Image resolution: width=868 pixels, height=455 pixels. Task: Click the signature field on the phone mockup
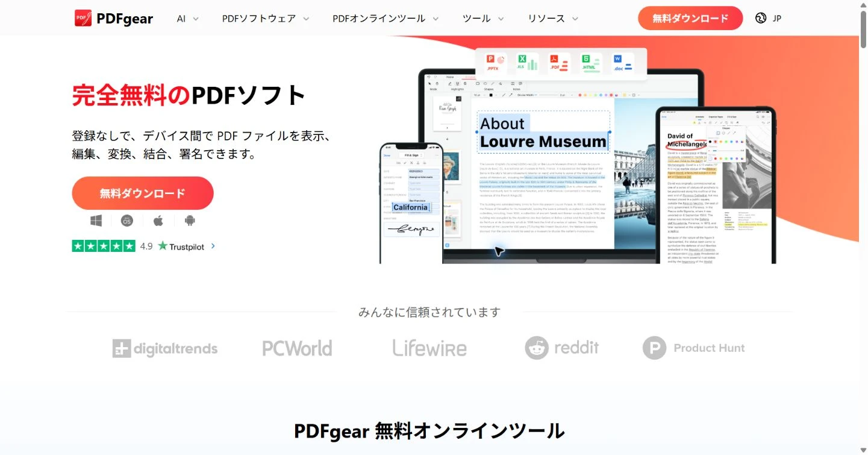point(411,229)
